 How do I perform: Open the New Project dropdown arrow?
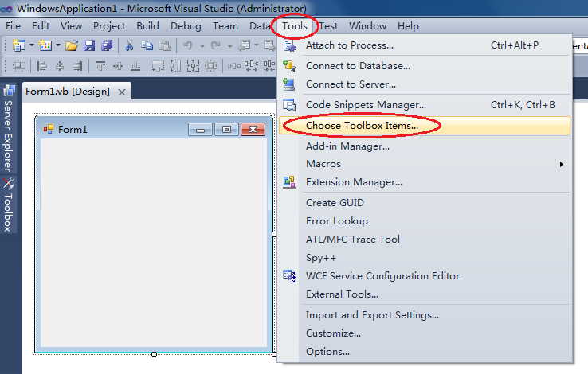[32, 45]
